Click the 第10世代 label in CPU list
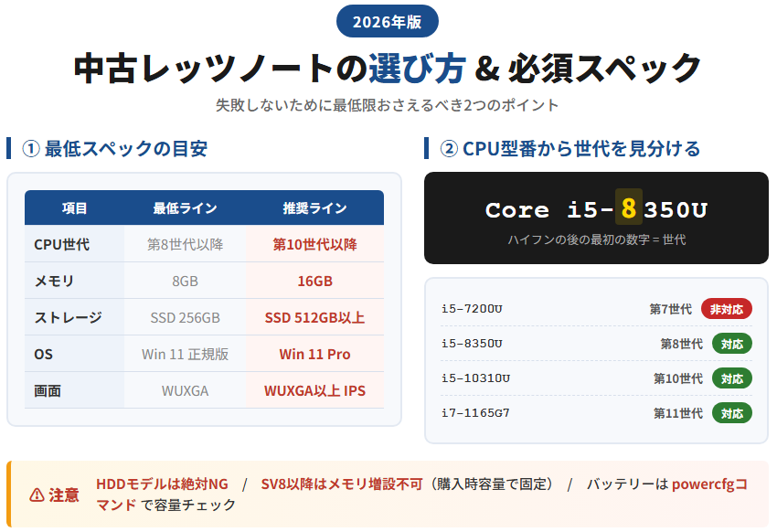777x532 pixels. (x=678, y=378)
